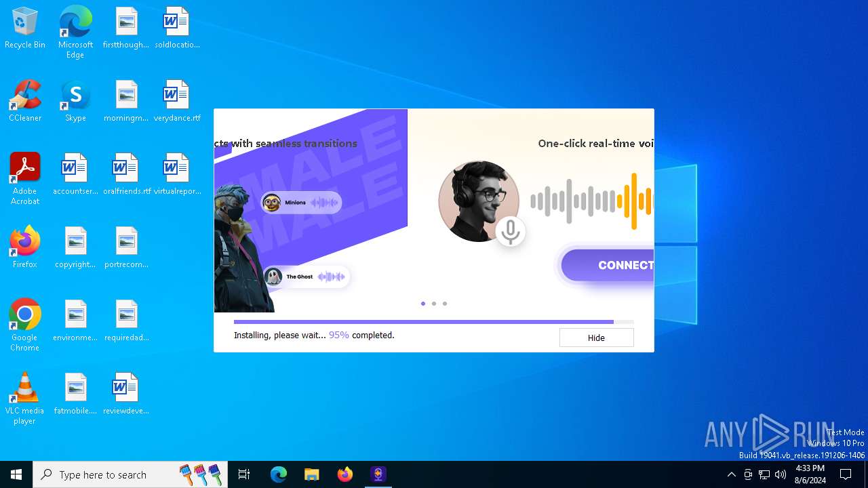The image size is (868, 488).
Task: Click the CONNECT button in the installer slide
Action: [x=608, y=265]
